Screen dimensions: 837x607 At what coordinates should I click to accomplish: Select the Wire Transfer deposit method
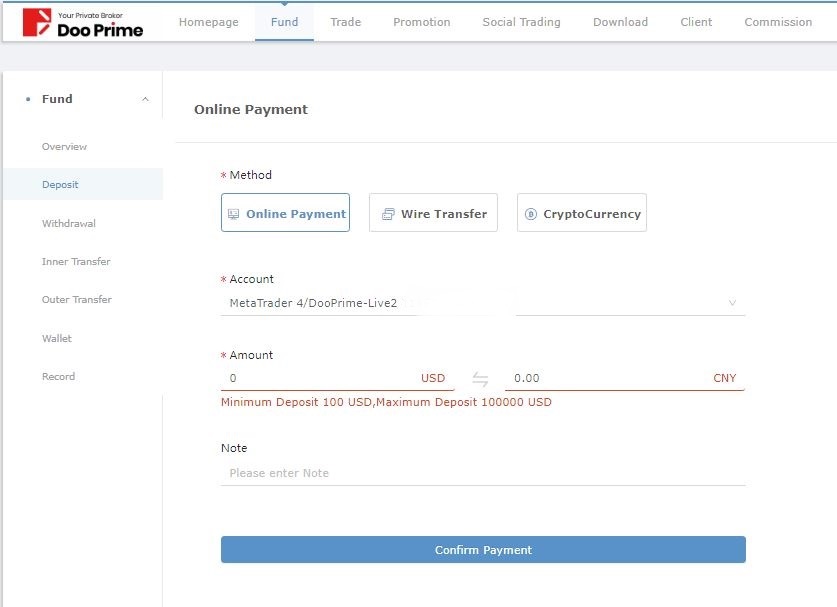click(x=433, y=213)
